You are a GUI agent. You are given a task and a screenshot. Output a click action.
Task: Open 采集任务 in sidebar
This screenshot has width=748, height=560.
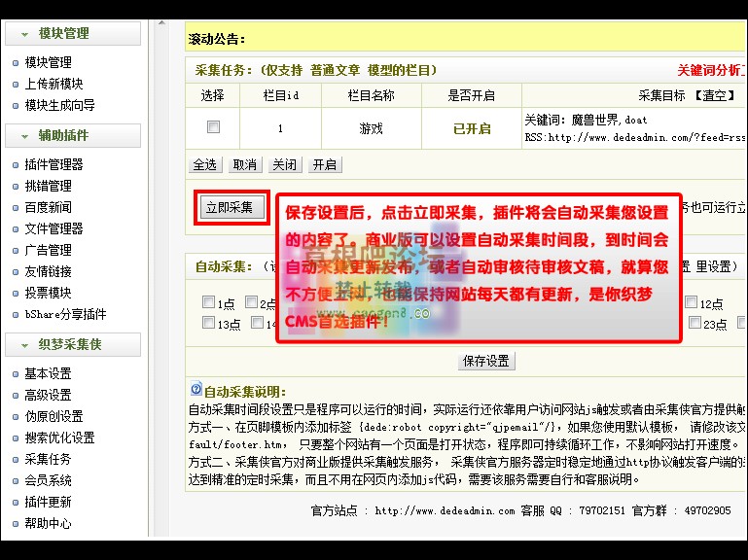[x=49, y=459]
